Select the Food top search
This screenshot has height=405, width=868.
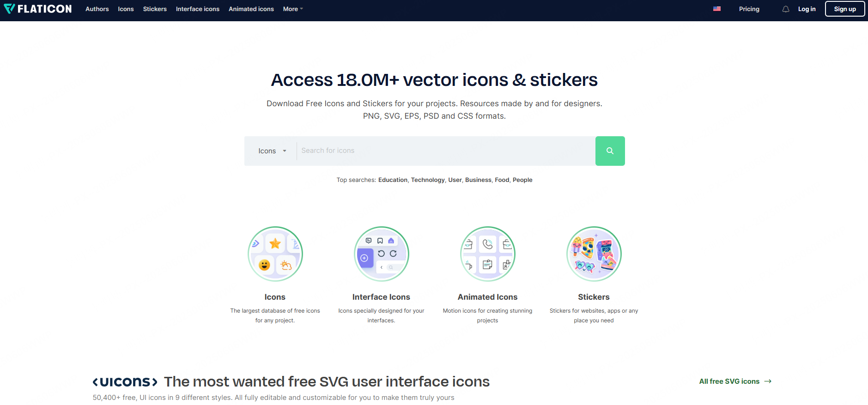click(x=502, y=180)
